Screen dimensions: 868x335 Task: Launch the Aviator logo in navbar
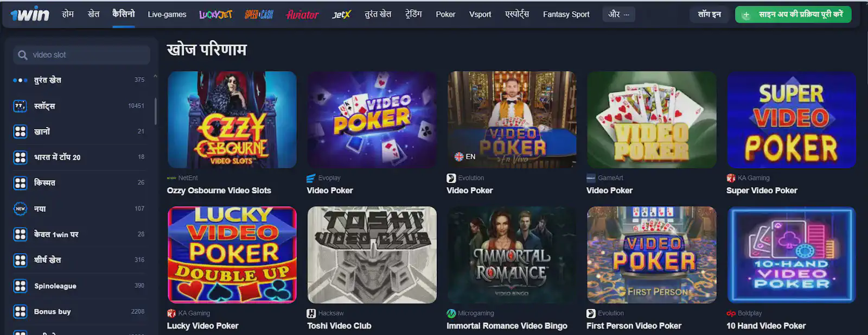302,15
